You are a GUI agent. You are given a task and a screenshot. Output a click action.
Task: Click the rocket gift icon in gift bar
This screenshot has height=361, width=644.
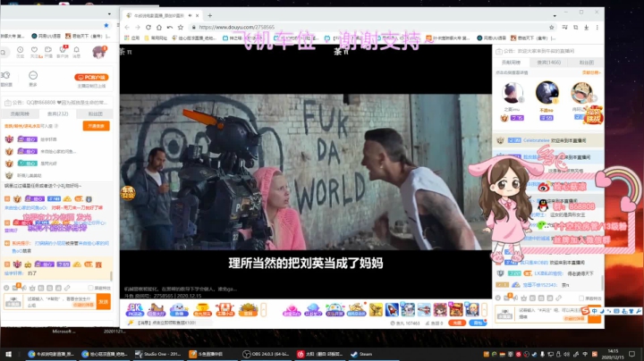392,309
